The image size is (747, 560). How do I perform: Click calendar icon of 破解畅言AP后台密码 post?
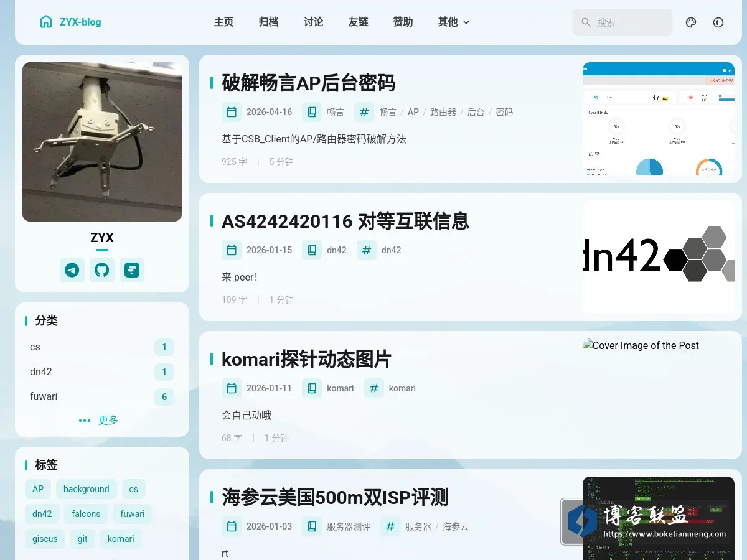coord(232,112)
